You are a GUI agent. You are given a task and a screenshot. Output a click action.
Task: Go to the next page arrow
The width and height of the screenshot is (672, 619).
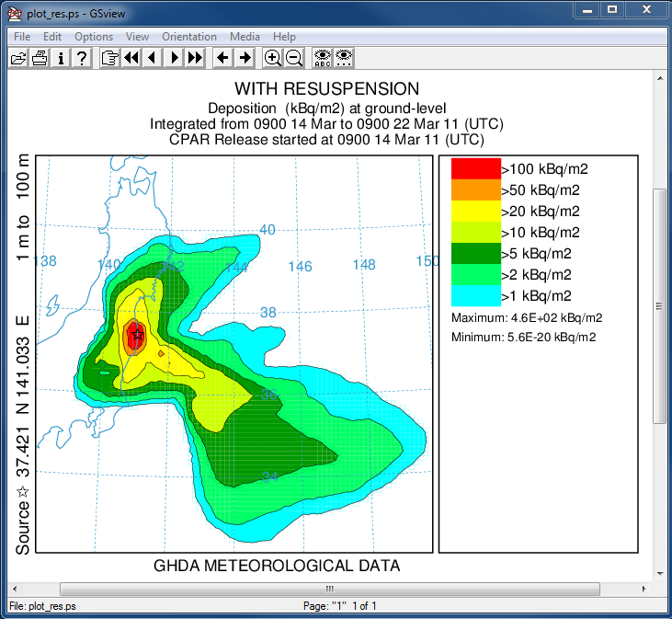click(173, 58)
